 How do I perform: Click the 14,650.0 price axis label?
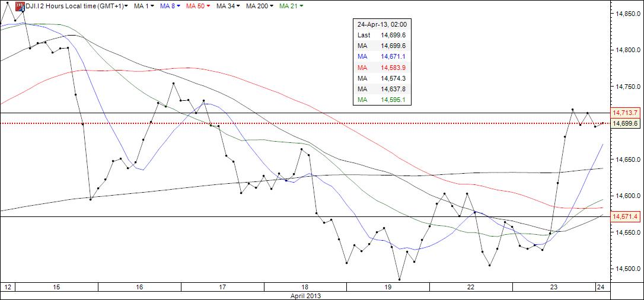coord(627,159)
